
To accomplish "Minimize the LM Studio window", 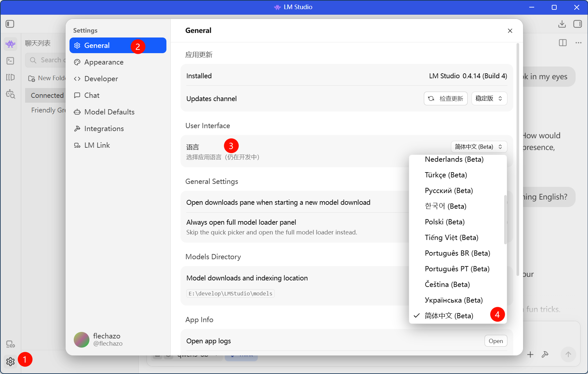I will [x=532, y=7].
